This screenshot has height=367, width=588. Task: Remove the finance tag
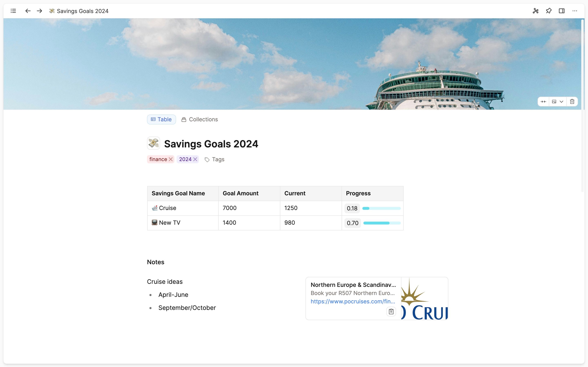[171, 159]
